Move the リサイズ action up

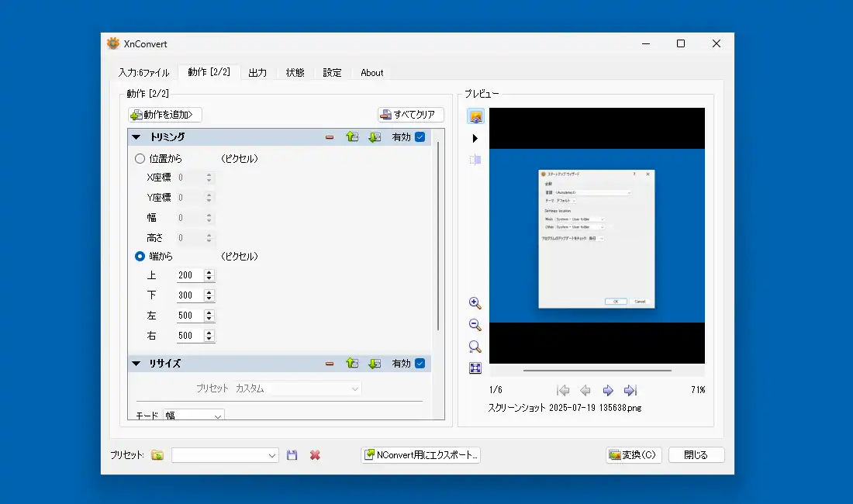tap(352, 363)
